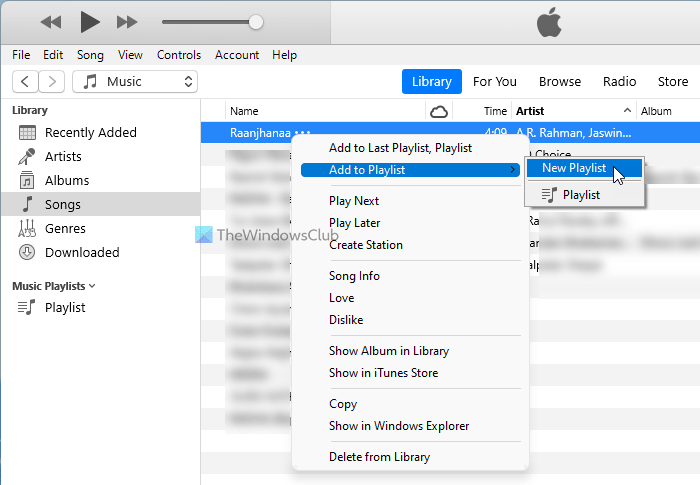The image size is (700, 485).
Task: Open the Help menu
Action: coord(284,55)
